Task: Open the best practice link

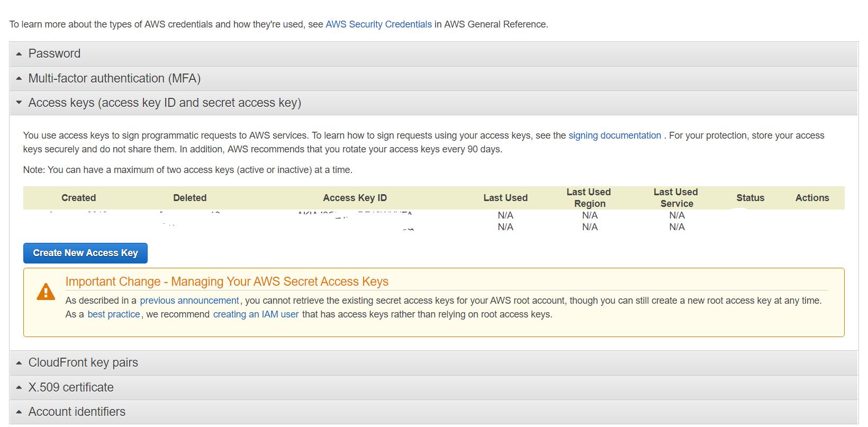Action: 113,314
